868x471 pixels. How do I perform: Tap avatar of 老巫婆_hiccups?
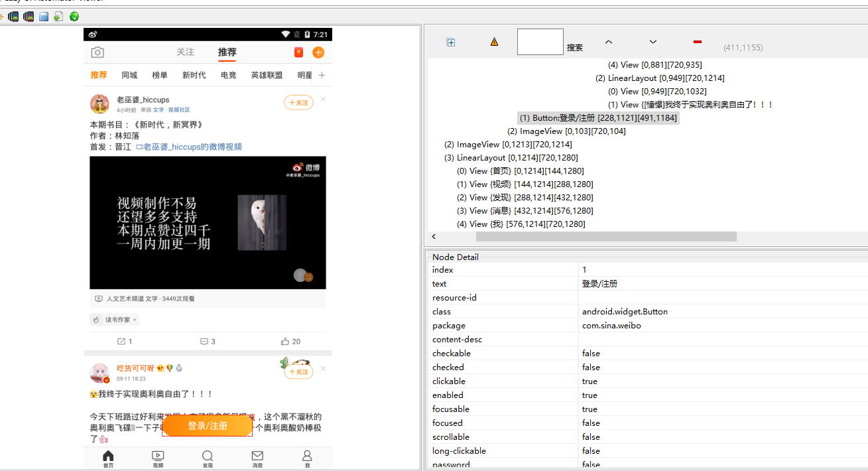click(100, 104)
